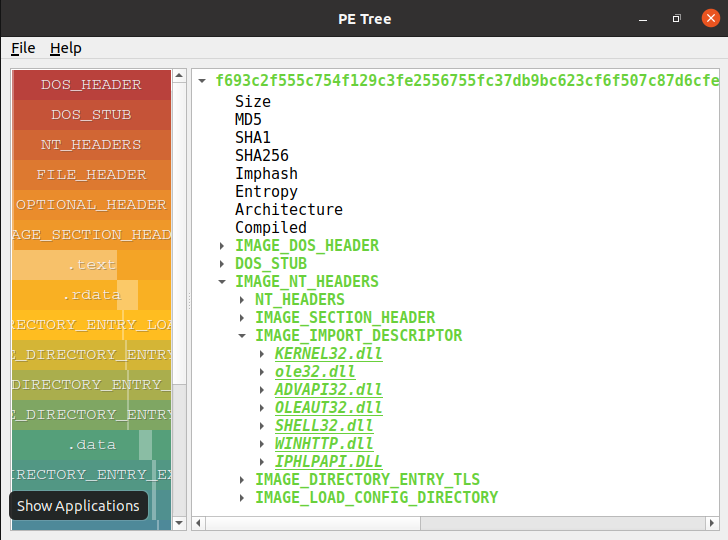This screenshot has height=540, width=728.
Task: Select the IMAGE_SECTION_HEADER map region
Action: pos(91,235)
